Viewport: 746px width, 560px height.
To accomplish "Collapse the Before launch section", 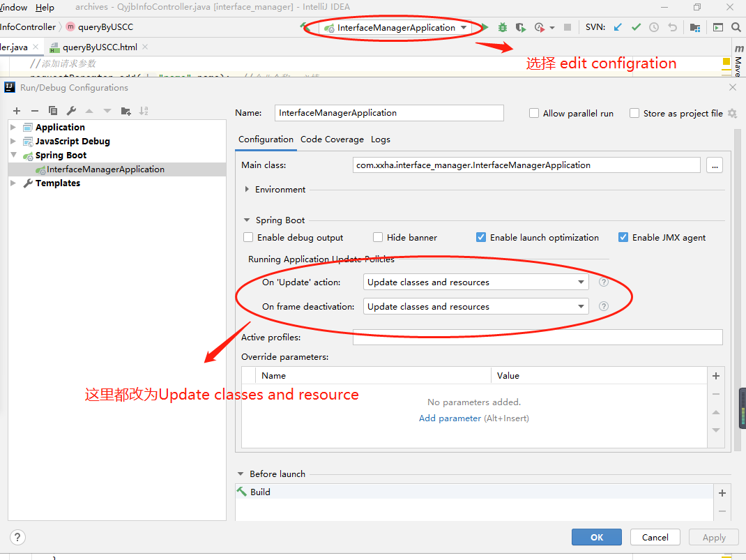I will (241, 474).
